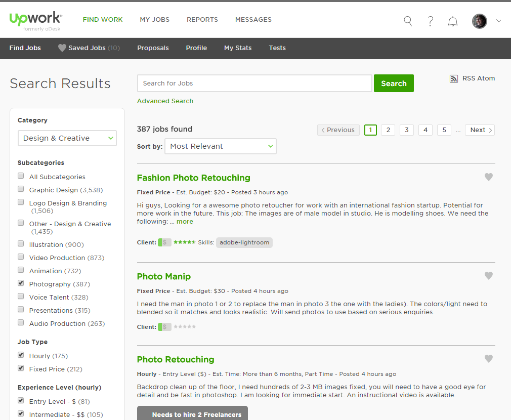Open the Photo Manip job title
The width and height of the screenshot is (511, 420).
tap(163, 277)
